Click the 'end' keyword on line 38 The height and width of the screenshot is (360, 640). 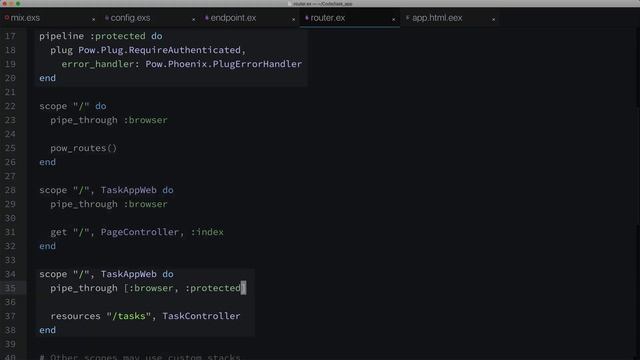tap(47, 330)
